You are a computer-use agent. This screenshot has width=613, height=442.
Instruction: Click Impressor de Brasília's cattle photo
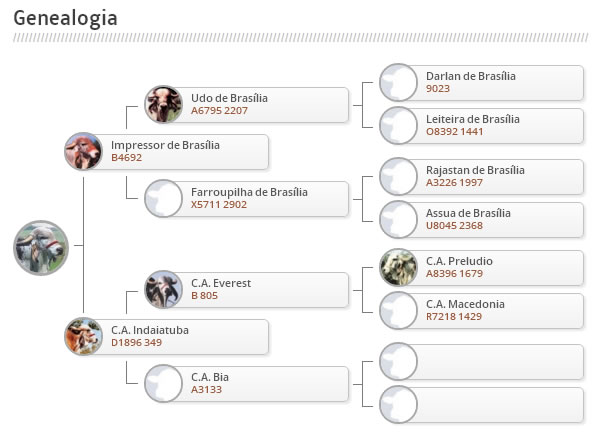pyautogui.click(x=83, y=151)
